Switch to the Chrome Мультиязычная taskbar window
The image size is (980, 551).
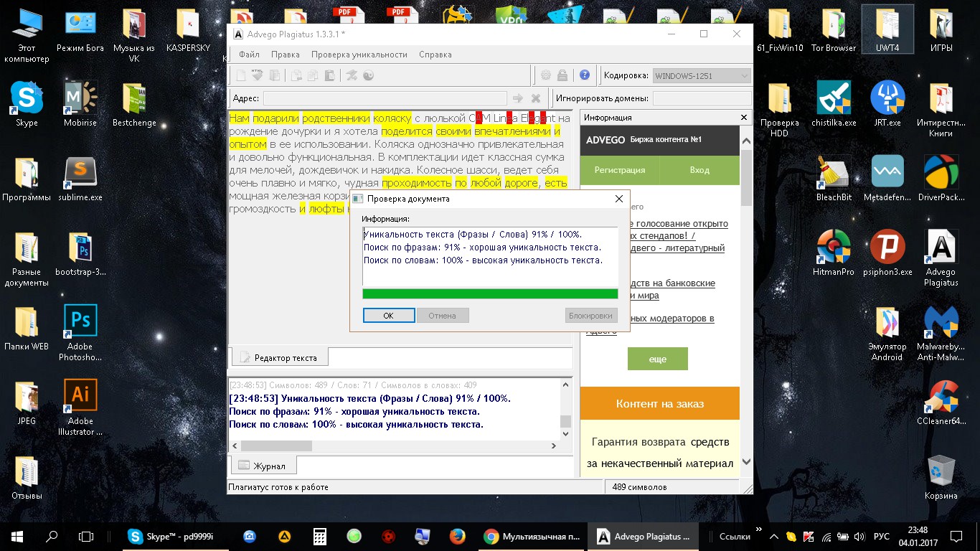click(x=532, y=536)
